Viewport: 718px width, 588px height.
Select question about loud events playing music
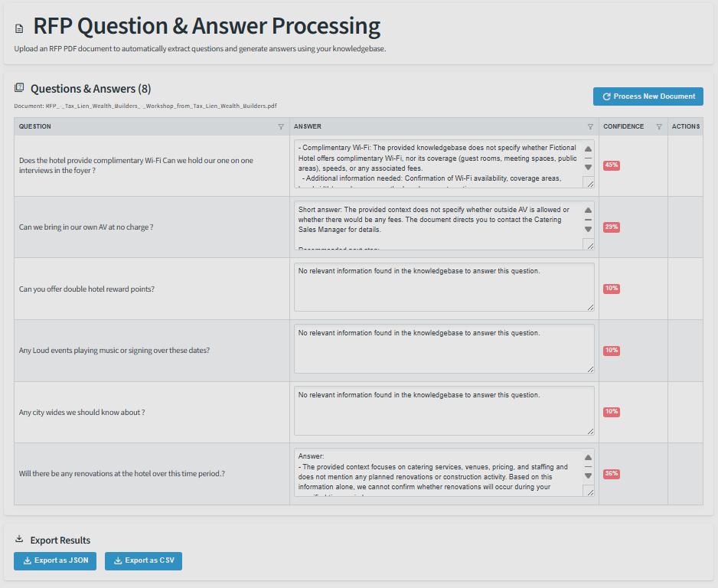[x=114, y=351]
